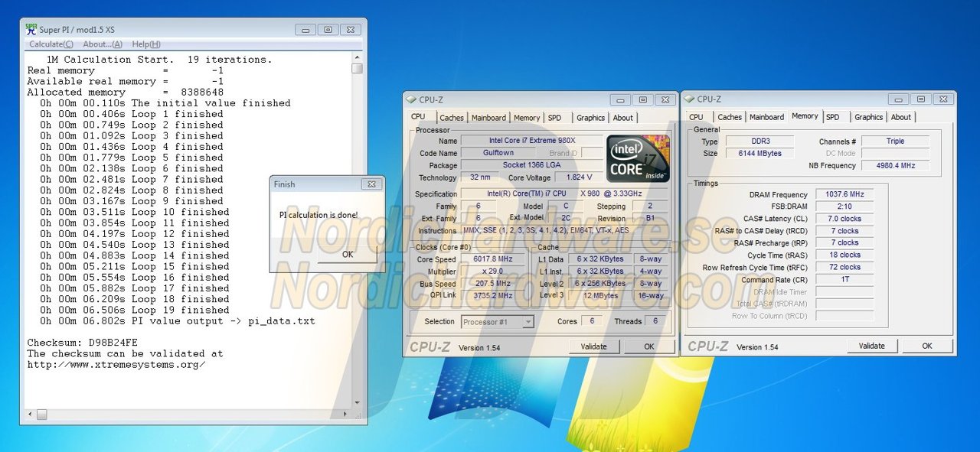Screen dimensions: 980x452
Task: Switch to Memory tab in left CPU-Z window
Action: tap(527, 118)
